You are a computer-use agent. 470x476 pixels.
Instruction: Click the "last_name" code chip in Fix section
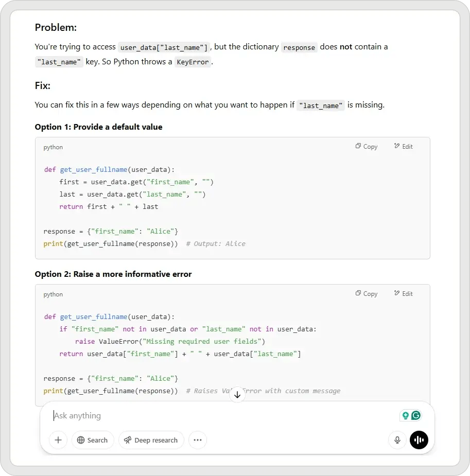(x=320, y=104)
